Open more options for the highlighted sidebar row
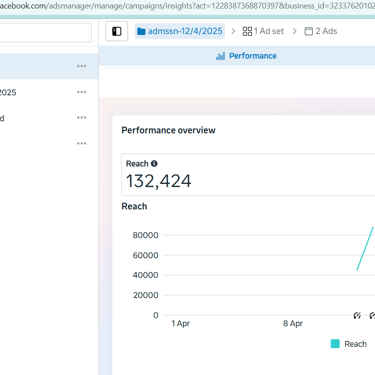 (82, 66)
